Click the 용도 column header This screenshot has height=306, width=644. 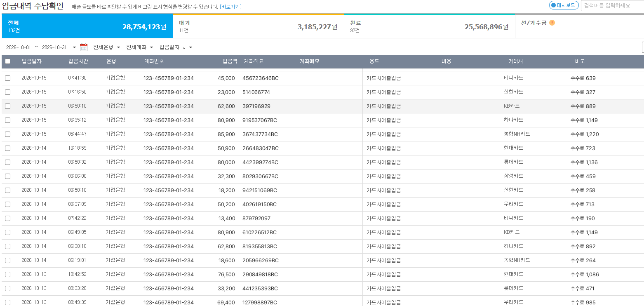[x=374, y=61]
